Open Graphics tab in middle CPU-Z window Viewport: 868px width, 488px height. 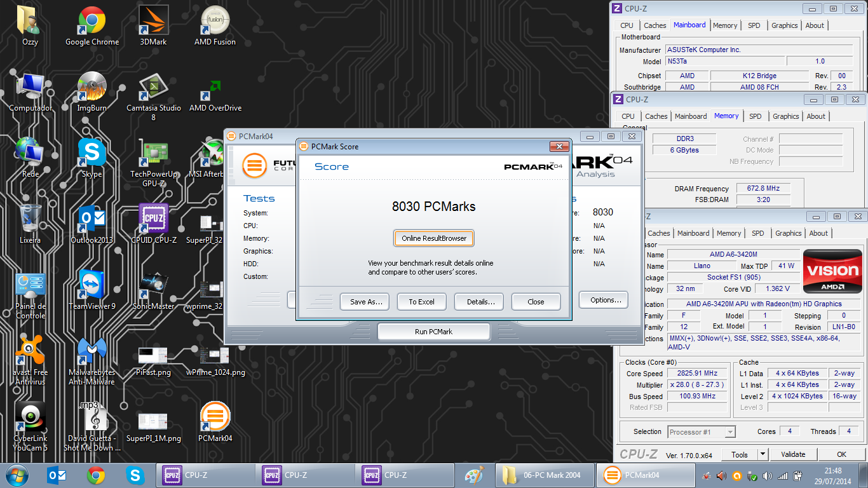point(786,116)
